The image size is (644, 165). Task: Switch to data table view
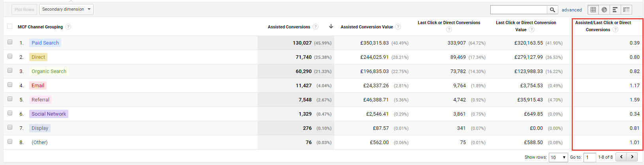593,10
